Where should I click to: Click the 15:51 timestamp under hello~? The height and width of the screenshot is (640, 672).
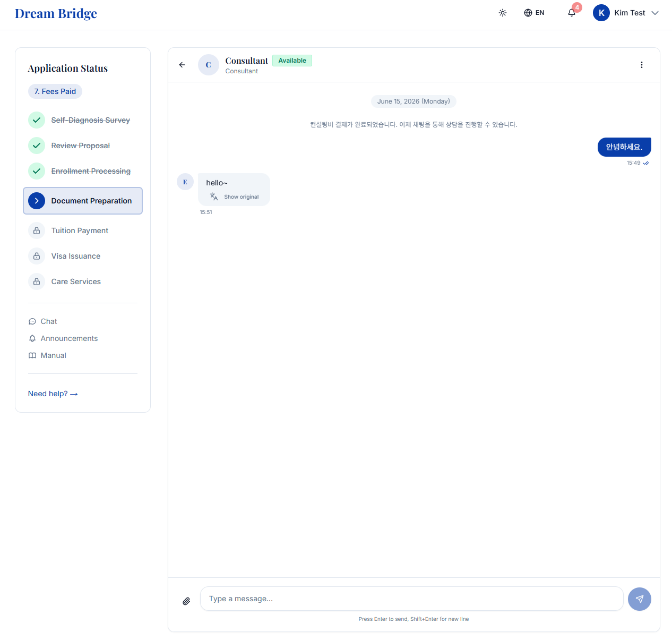pyautogui.click(x=206, y=212)
